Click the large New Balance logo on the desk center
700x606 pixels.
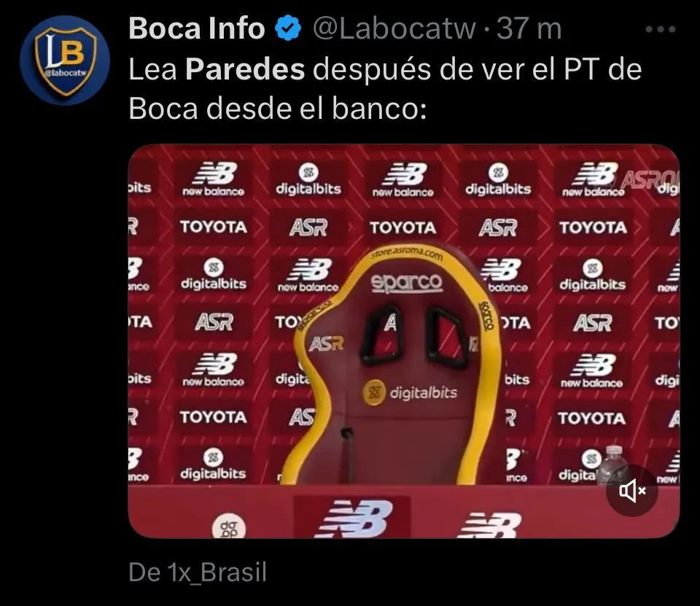tap(353, 518)
